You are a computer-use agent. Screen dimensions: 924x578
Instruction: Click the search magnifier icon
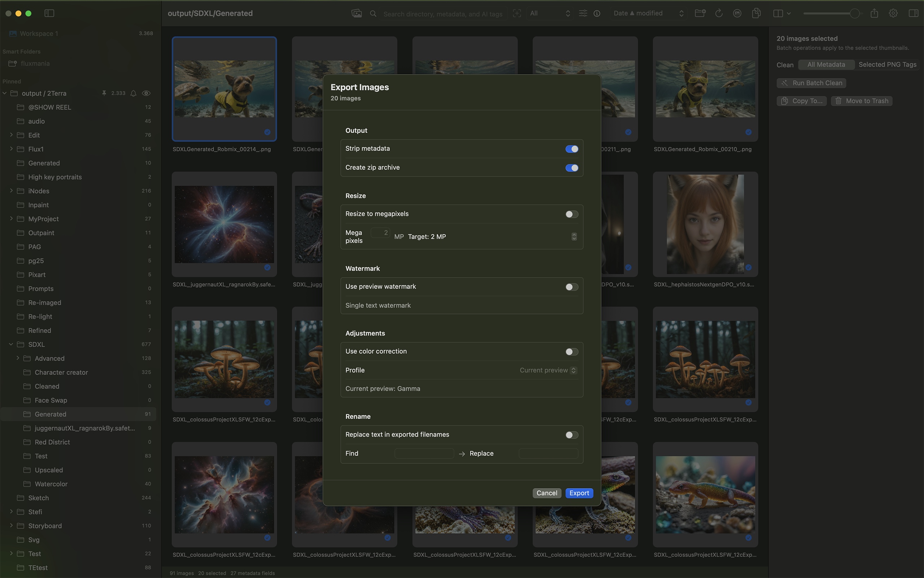373,14
